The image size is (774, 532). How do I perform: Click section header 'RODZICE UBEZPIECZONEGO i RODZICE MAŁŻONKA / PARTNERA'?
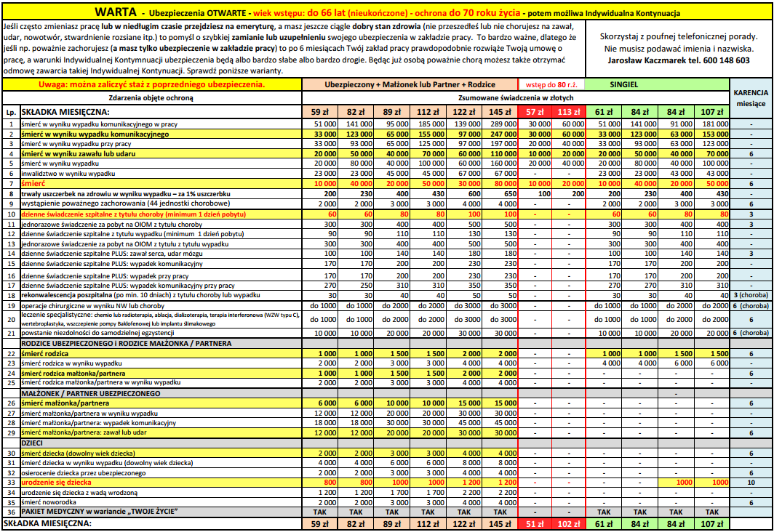[127, 344]
